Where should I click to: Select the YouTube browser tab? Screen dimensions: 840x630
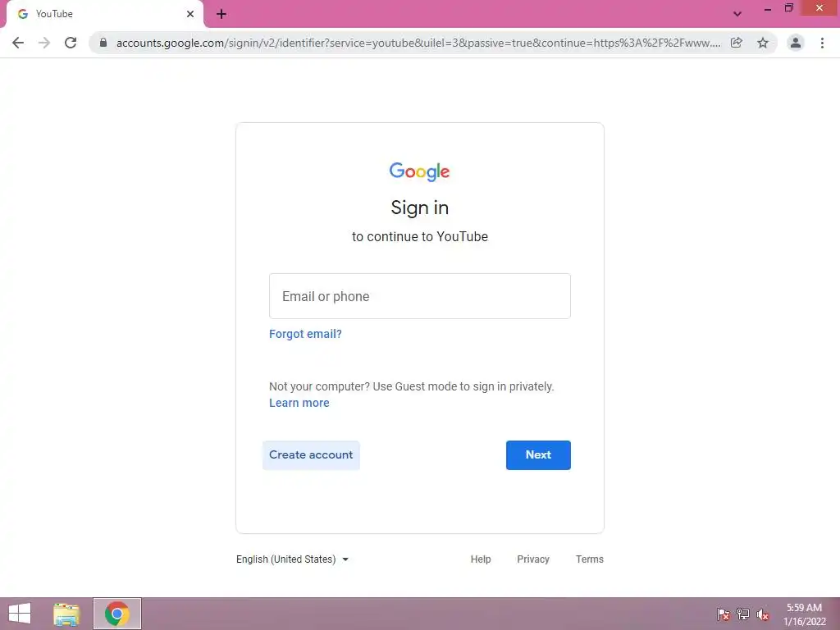[x=104, y=14]
